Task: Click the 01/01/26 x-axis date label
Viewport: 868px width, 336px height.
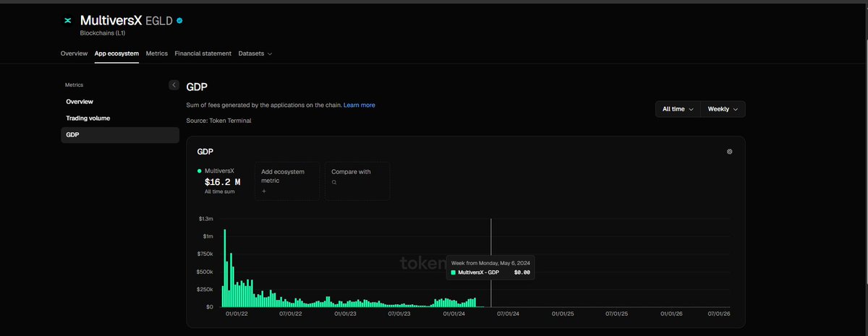Action: pos(671,314)
